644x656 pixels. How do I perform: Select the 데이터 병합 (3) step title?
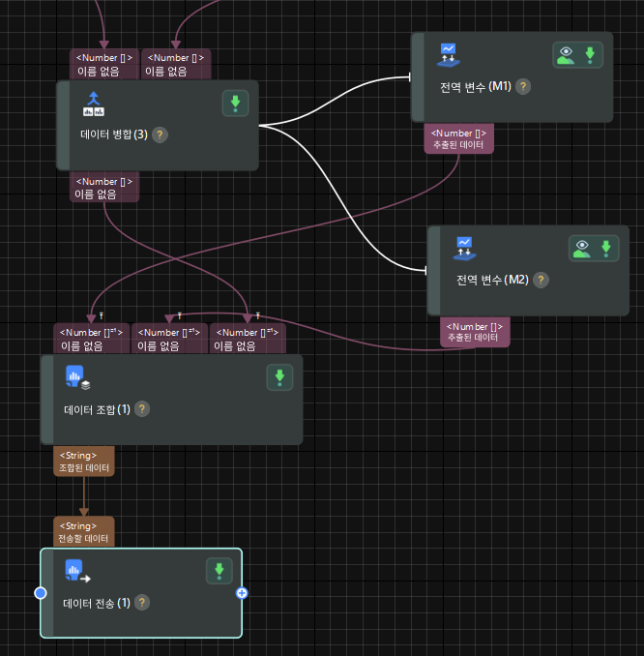pos(114,134)
